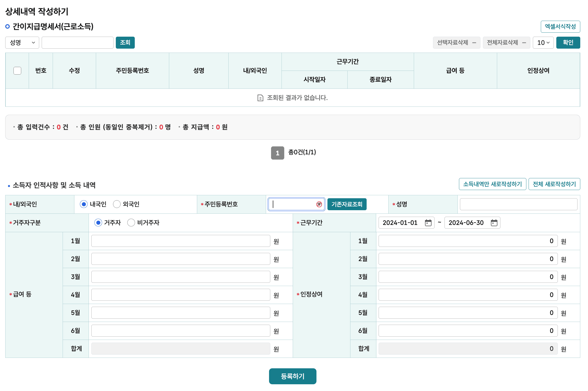
Task: Focus the 인정상여 4월 amount field
Action: (x=468, y=295)
